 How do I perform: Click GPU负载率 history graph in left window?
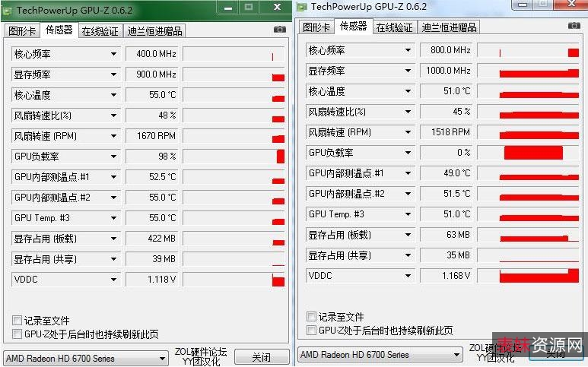click(x=234, y=157)
